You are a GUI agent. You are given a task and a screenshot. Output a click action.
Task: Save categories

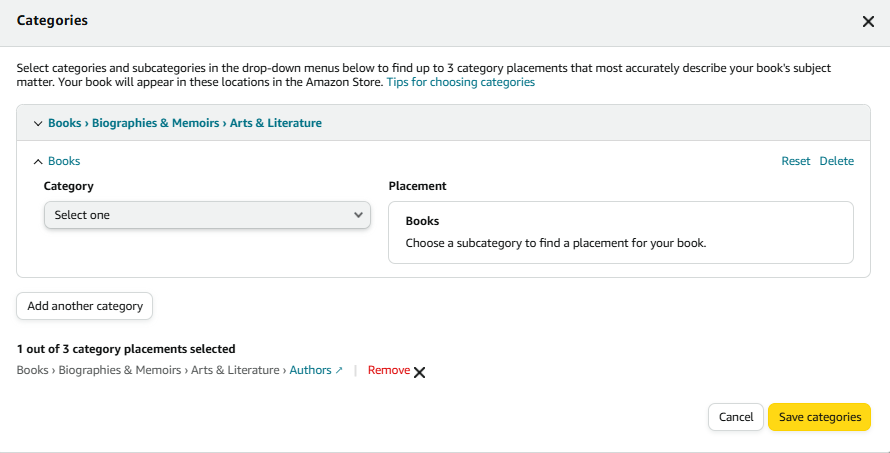click(x=819, y=417)
